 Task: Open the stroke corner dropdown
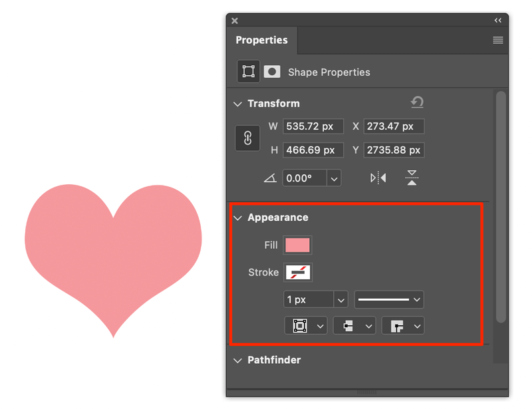402,325
